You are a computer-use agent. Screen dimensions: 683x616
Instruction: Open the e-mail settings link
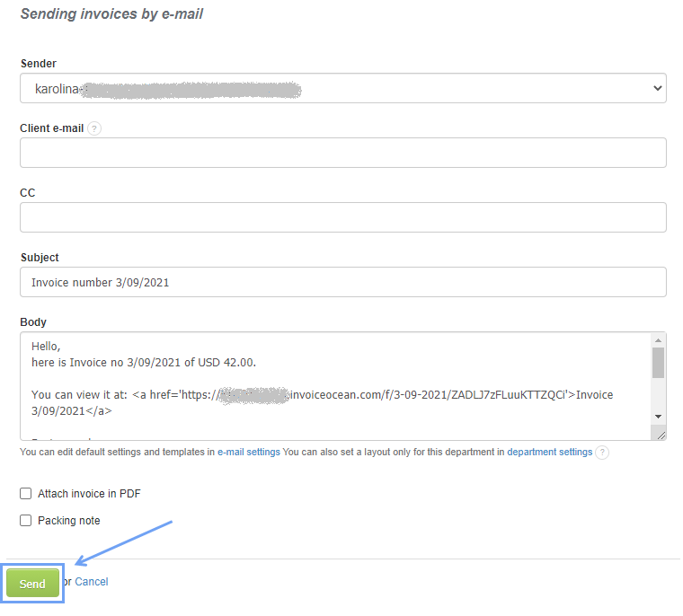[x=249, y=453]
